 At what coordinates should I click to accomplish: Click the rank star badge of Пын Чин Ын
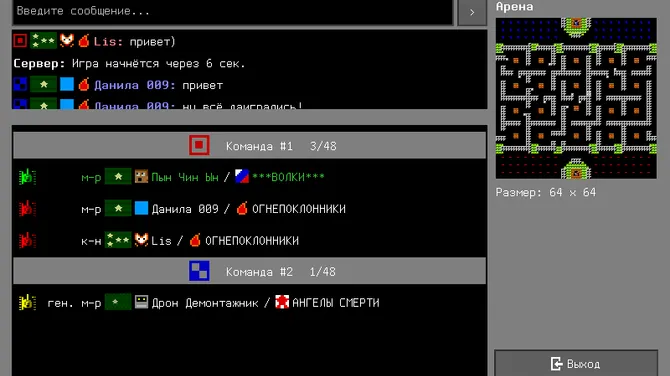click(118, 176)
